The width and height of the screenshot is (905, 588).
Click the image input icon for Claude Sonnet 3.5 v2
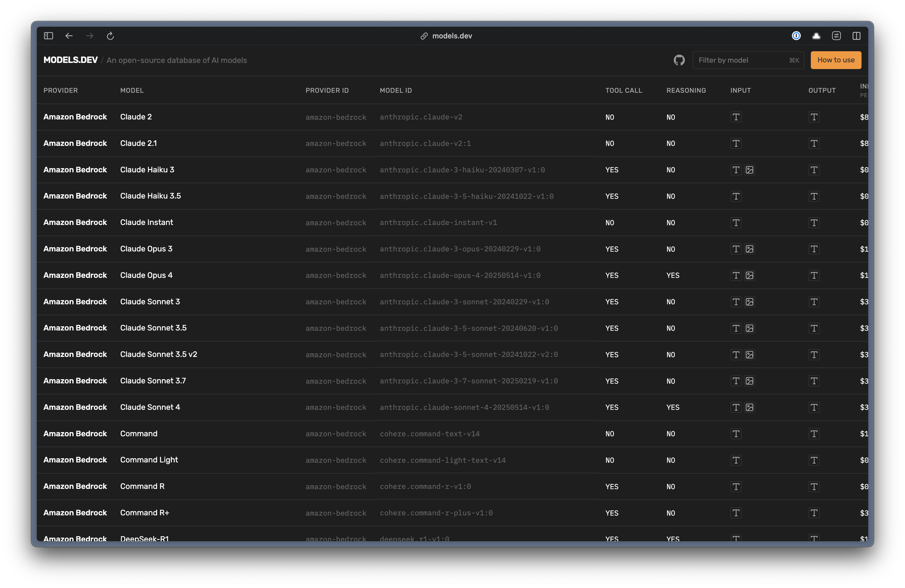click(x=750, y=355)
